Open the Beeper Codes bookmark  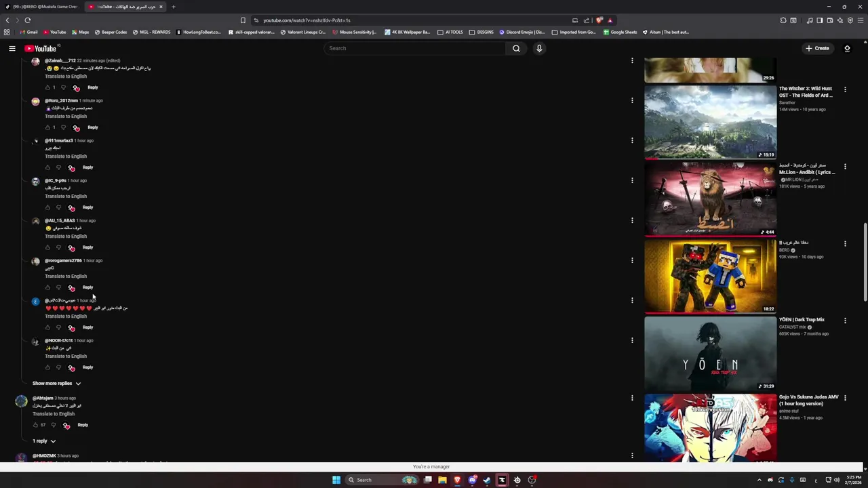111,32
